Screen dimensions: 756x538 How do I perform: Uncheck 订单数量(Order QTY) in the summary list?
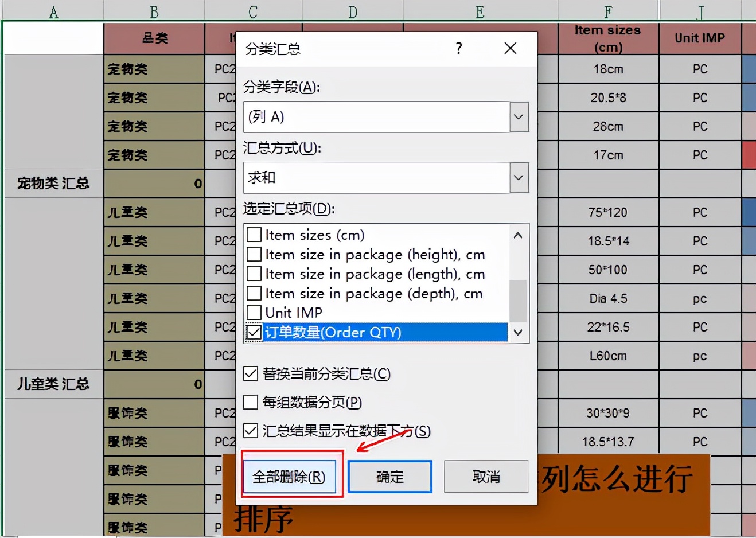pos(254,333)
